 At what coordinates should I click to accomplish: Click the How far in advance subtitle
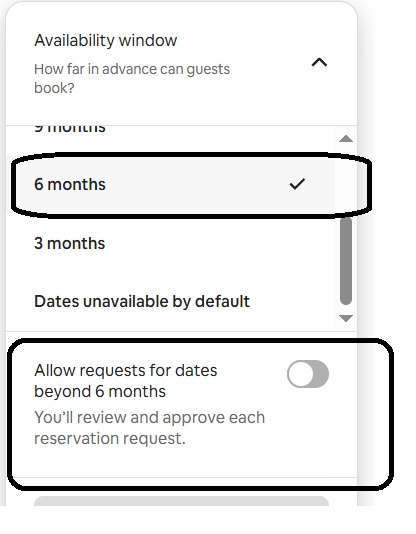pos(132,79)
